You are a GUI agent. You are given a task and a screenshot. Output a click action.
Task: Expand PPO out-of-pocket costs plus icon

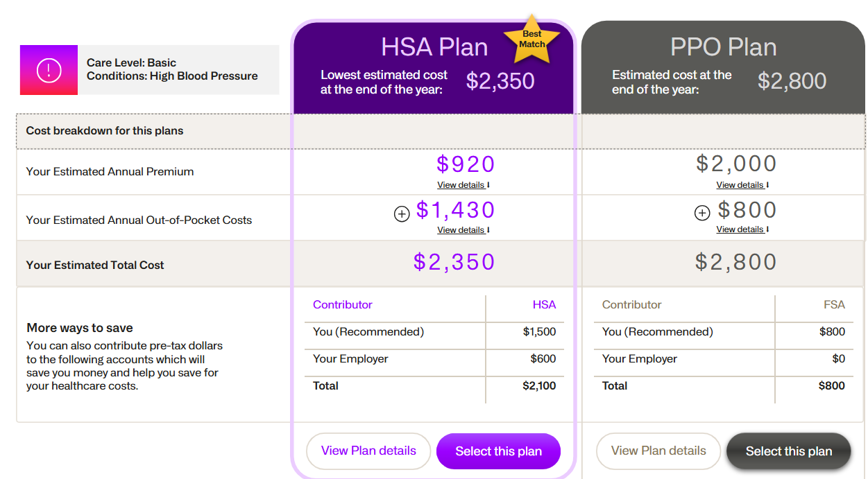point(702,214)
